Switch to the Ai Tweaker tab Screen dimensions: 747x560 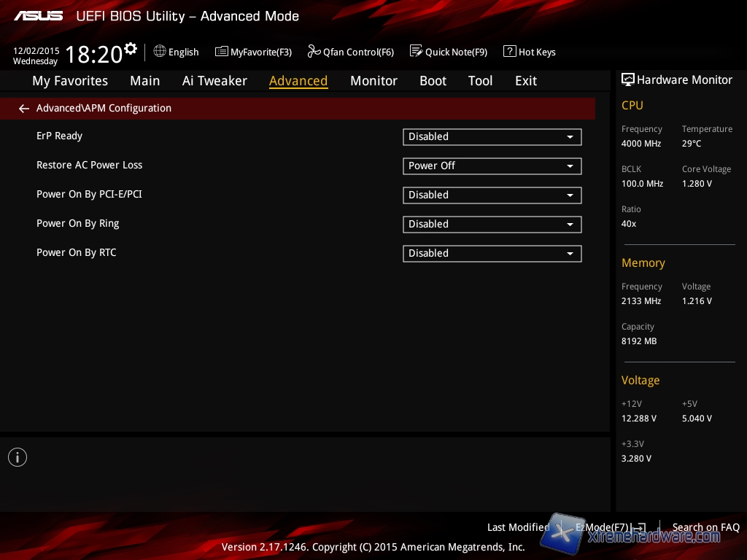pos(214,81)
